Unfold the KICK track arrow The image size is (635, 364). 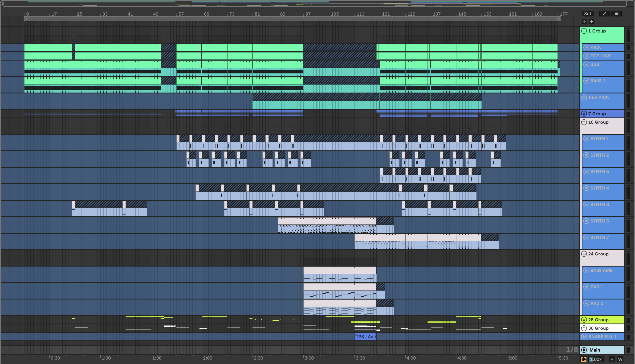point(586,47)
